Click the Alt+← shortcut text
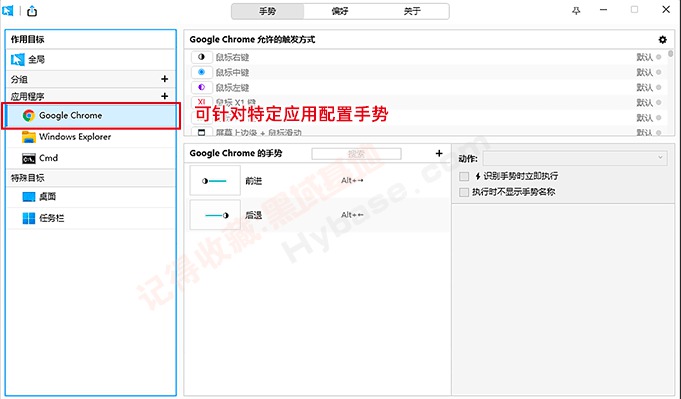Screen dimensions: 681x399 (x=352, y=214)
